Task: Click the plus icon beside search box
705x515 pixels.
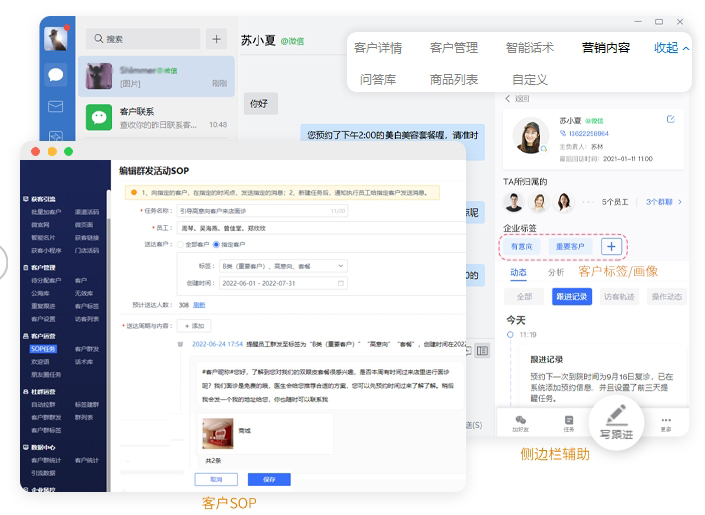Action: coord(216,39)
